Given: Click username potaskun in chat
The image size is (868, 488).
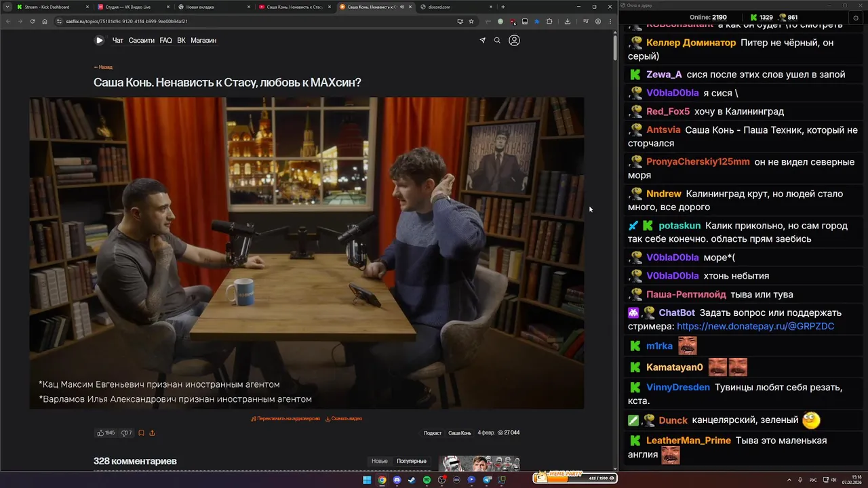Looking at the screenshot, I should click(679, 226).
